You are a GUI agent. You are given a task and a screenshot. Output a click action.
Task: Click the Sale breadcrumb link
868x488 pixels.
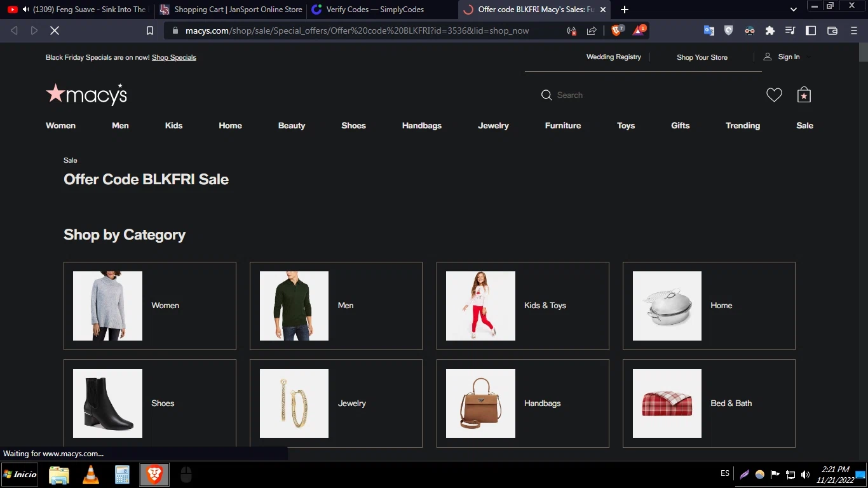(x=70, y=160)
